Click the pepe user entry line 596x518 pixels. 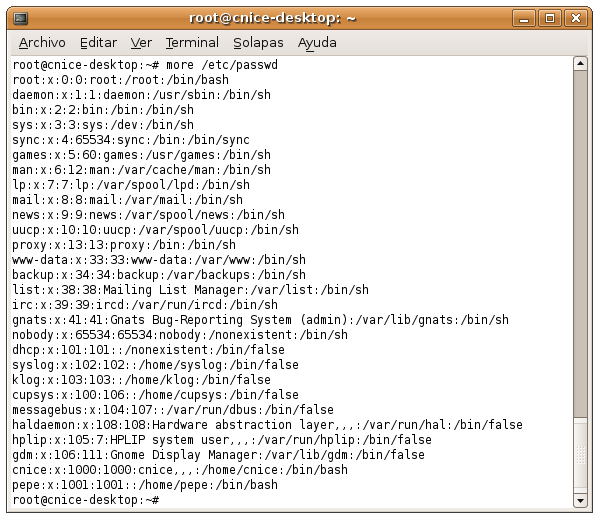pyautogui.click(x=145, y=485)
